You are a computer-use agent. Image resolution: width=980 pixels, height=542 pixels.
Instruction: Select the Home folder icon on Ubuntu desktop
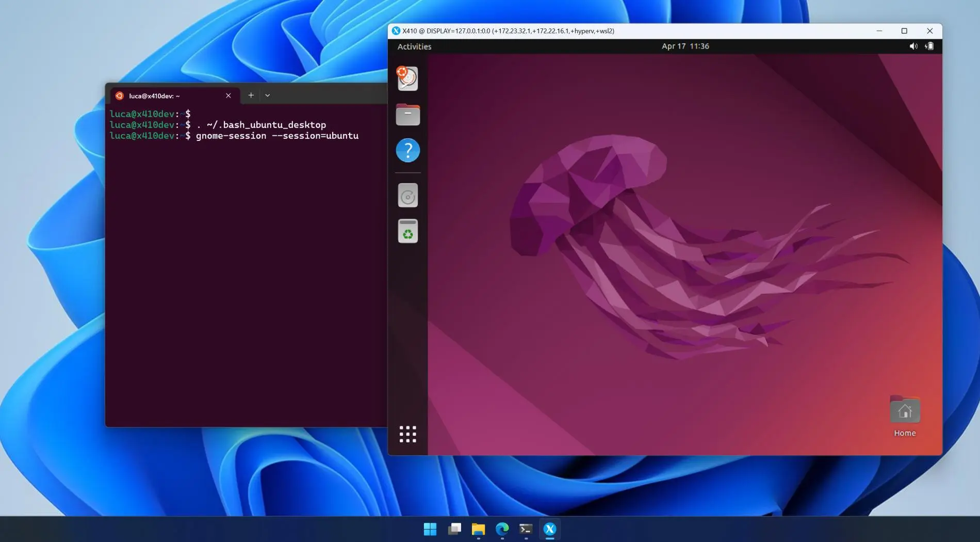(x=905, y=410)
